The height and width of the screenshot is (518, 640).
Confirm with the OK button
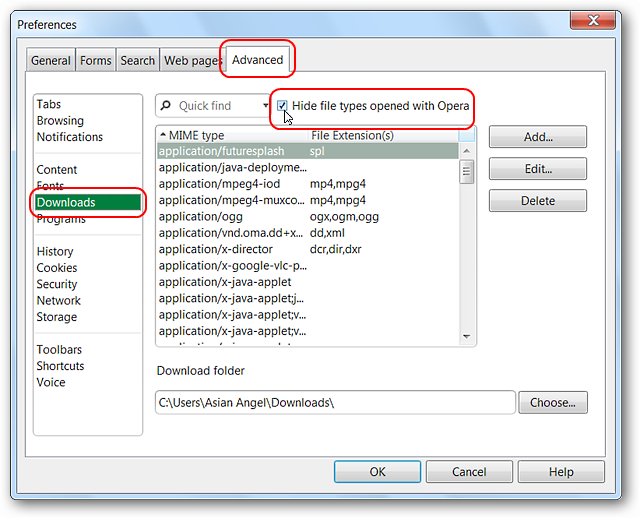click(378, 472)
